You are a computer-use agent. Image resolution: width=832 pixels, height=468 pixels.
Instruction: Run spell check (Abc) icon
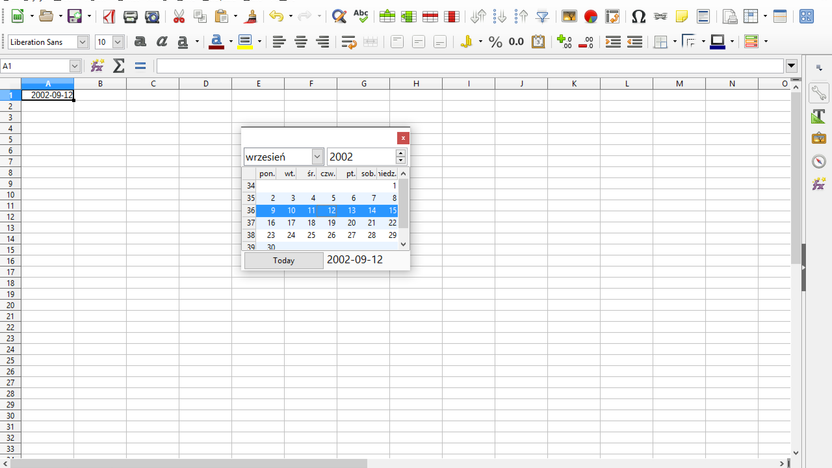pos(361,16)
